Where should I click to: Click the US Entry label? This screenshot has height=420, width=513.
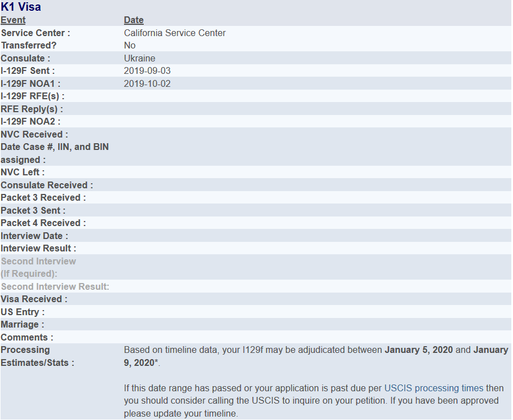(23, 312)
